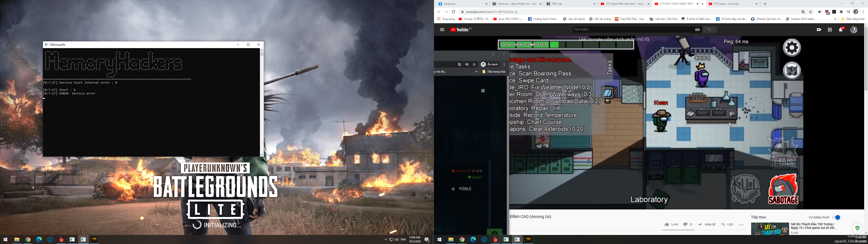Open the console window's title bar icon menu
The width and height of the screenshot is (868, 244).
coord(47,45)
